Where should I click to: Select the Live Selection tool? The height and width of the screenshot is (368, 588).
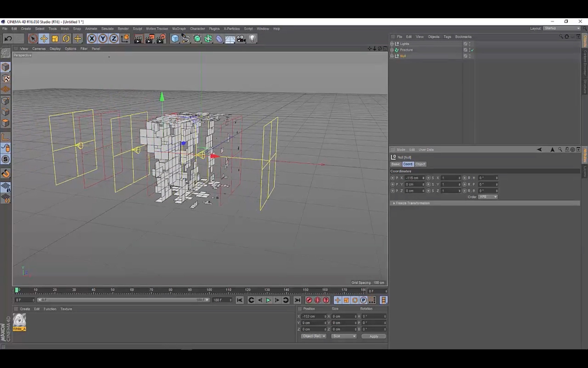coord(33,38)
